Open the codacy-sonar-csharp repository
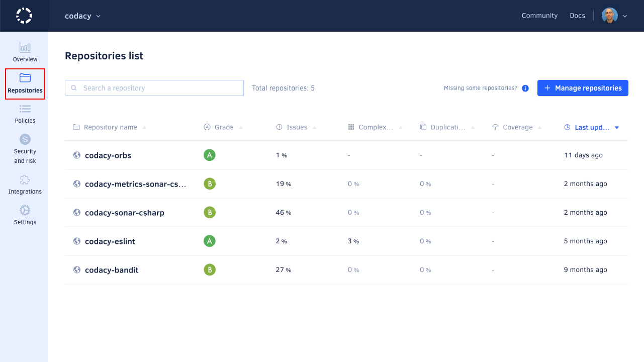Viewport: 644px width, 362px height. click(125, 213)
